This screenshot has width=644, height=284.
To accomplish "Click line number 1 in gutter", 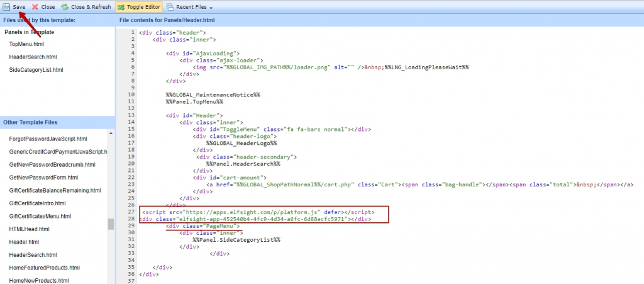I will pos(133,33).
